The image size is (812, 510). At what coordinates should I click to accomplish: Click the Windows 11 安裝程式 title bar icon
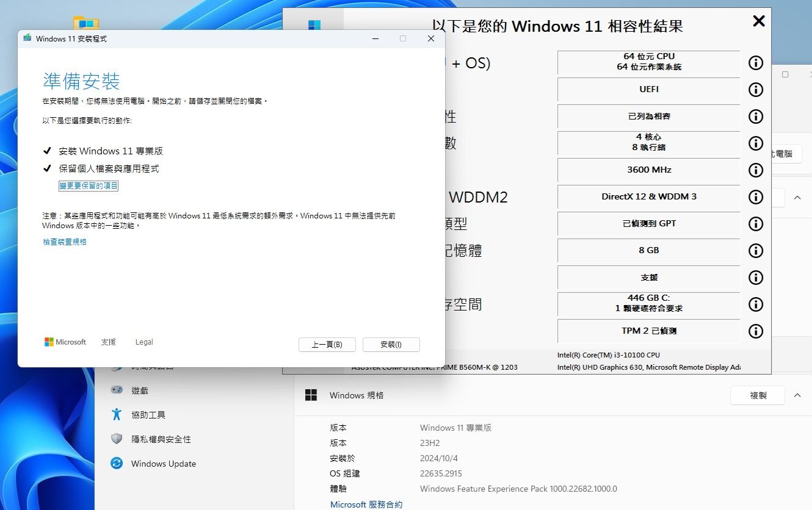pos(27,38)
